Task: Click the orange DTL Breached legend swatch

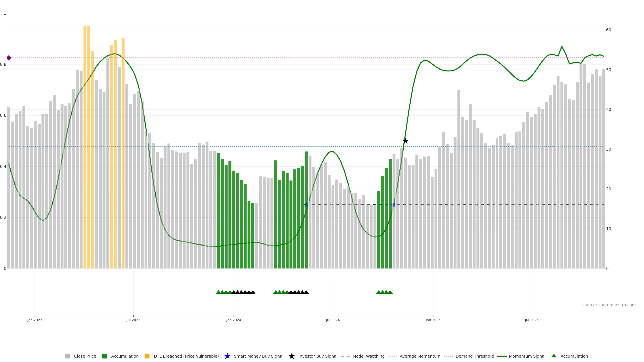Action: (147, 356)
